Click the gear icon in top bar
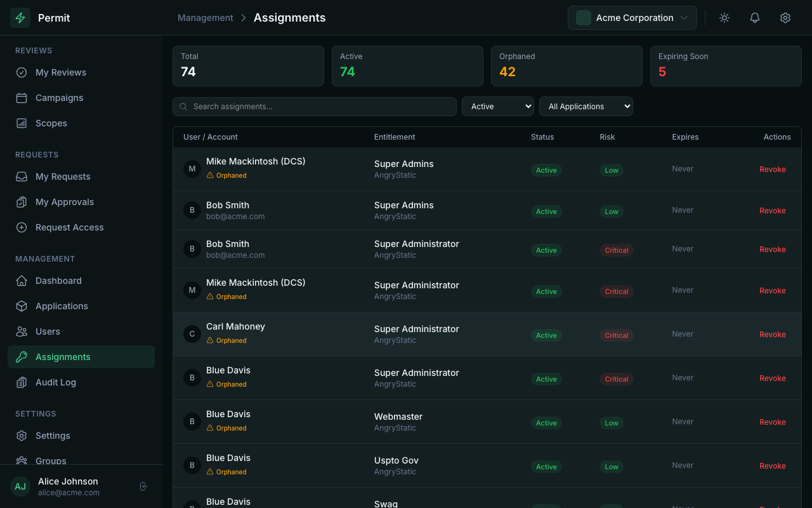812x508 pixels. [x=785, y=18]
